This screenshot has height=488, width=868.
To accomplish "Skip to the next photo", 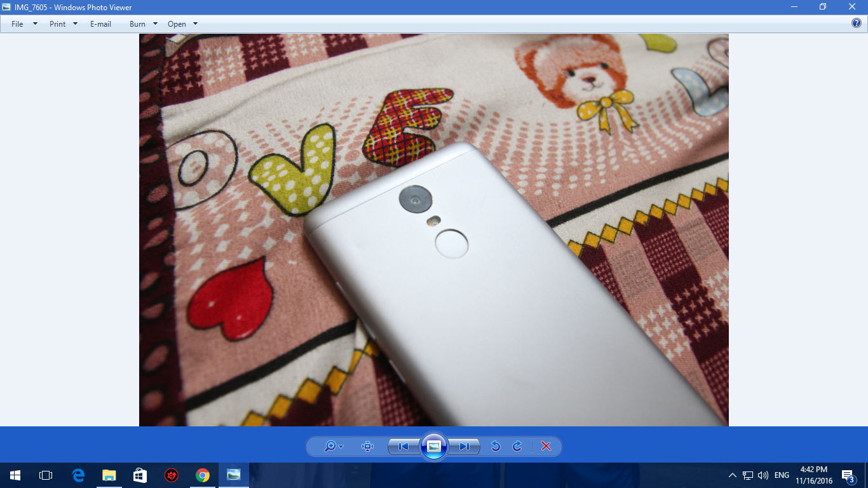I will 465,446.
